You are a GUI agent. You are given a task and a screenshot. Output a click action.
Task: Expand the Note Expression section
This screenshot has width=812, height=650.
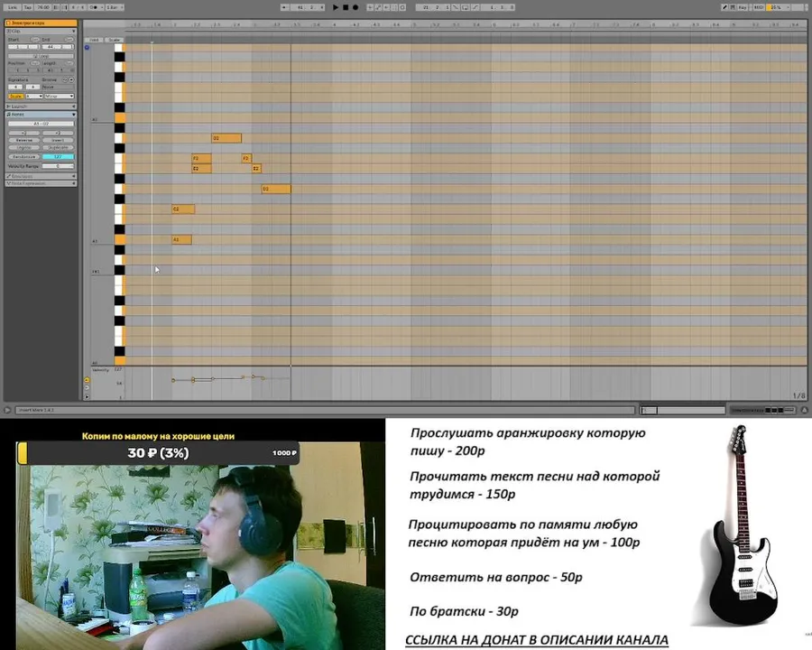tap(74, 183)
